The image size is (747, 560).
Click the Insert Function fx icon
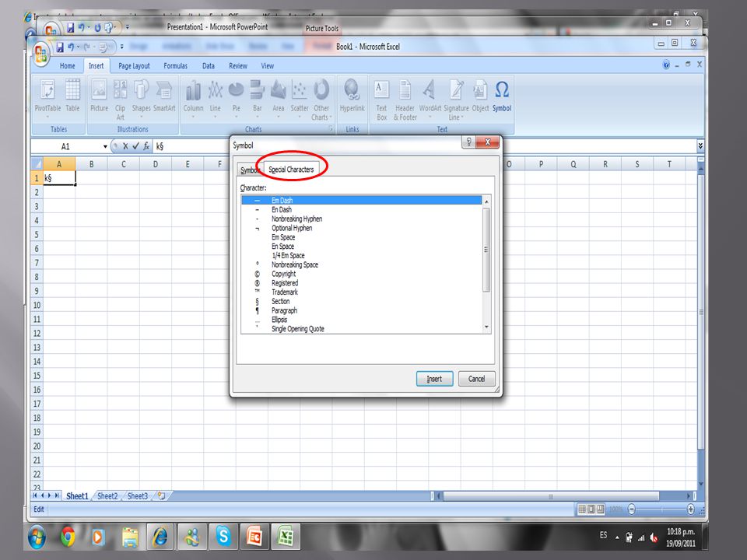146,146
